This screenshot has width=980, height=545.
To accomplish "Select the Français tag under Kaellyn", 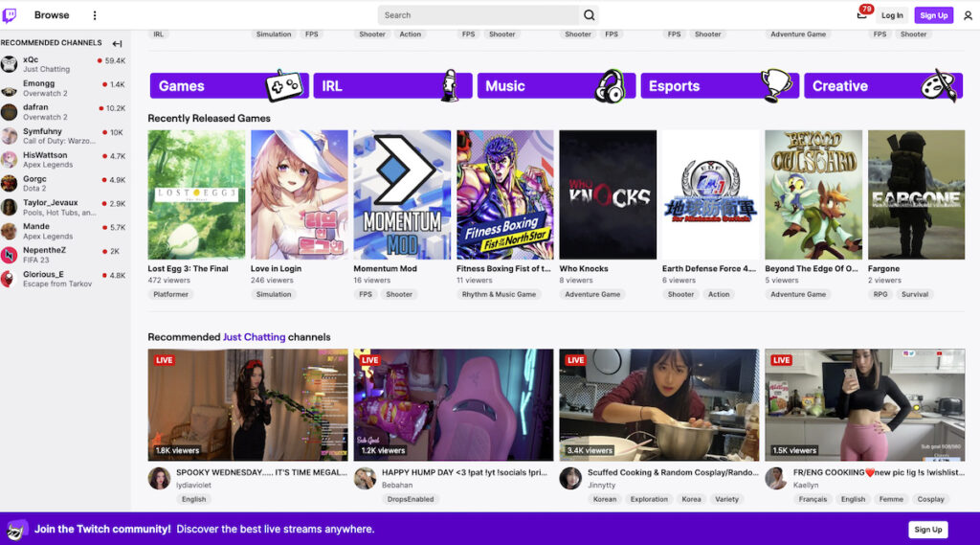I will (x=813, y=499).
